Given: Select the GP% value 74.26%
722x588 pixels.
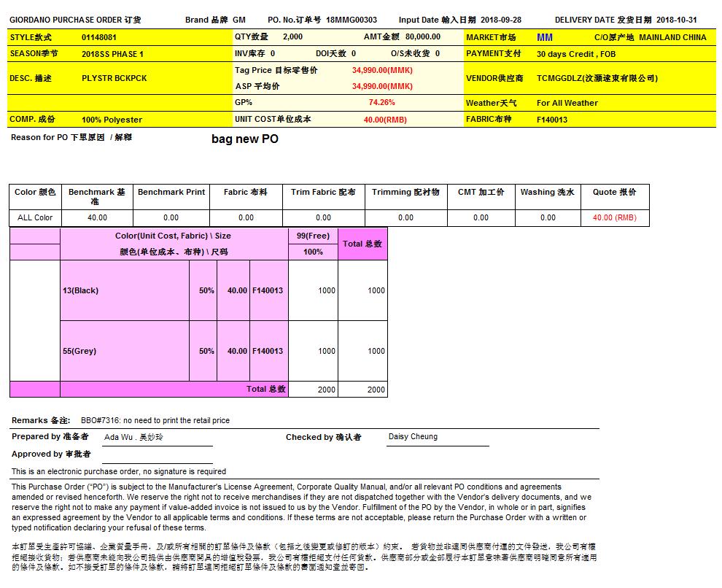Looking at the screenshot, I should [381, 103].
